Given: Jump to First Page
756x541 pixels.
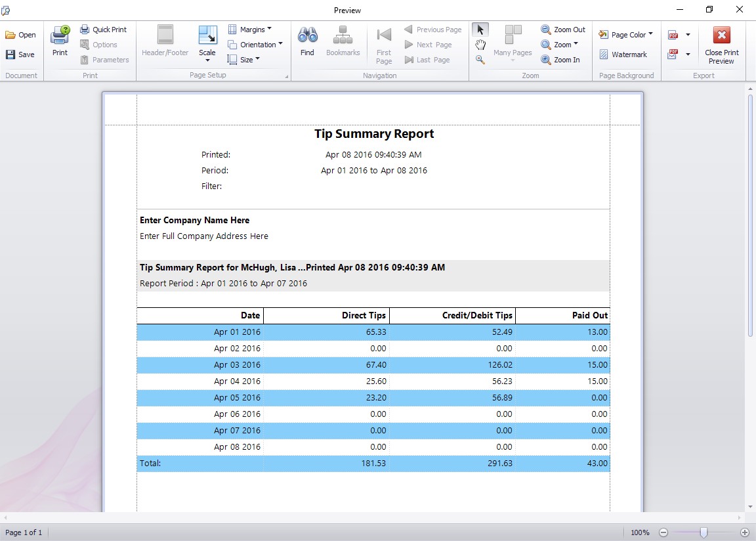Looking at the screenshot, I should pos(384,45).
